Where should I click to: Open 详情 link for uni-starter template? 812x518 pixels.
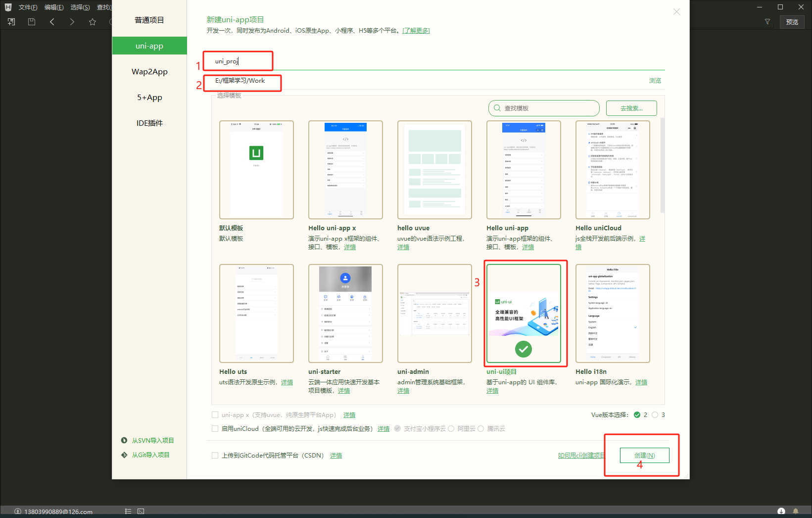tap(344, 391)
